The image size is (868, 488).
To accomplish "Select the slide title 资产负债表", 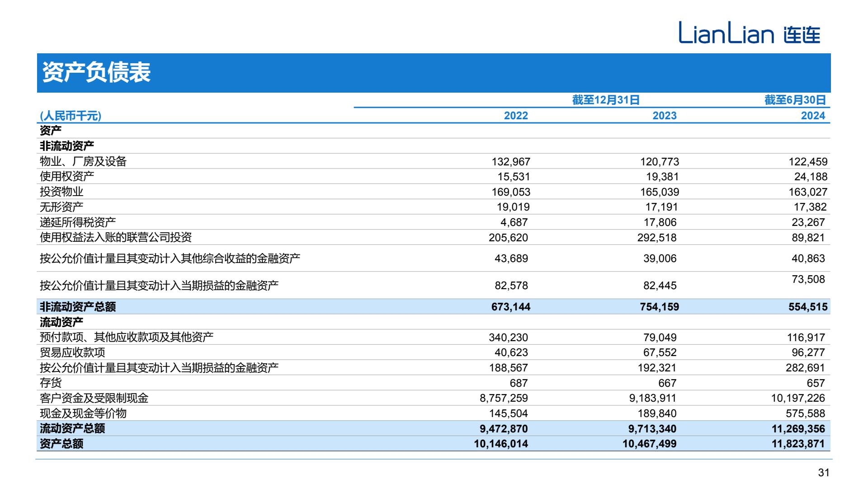I will tap(96, 73).
